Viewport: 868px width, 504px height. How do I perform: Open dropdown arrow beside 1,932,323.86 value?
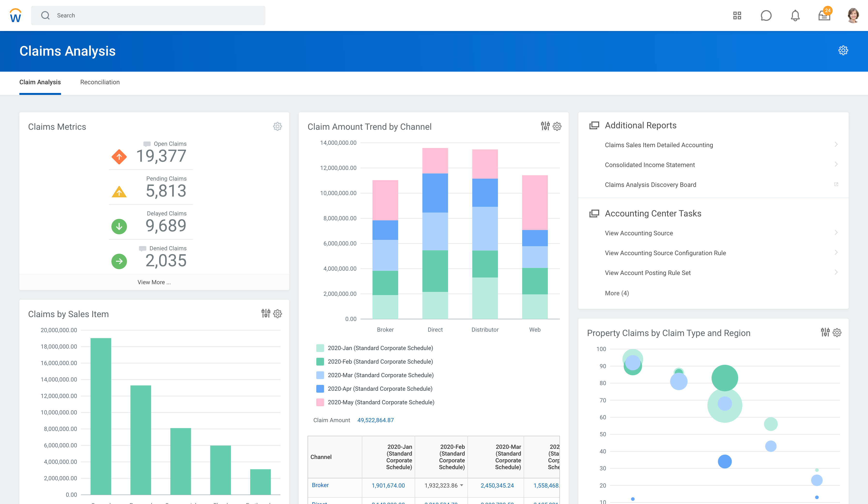tap(462, 485)
